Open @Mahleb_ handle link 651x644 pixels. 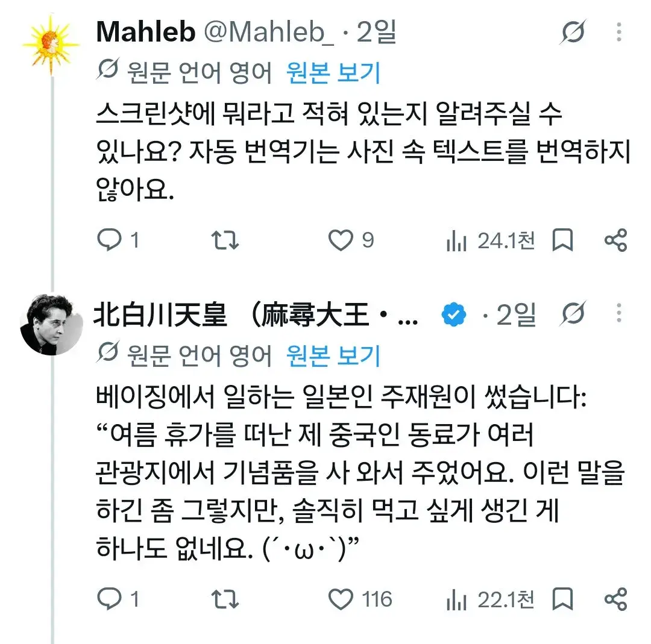[x=269, y=32]
